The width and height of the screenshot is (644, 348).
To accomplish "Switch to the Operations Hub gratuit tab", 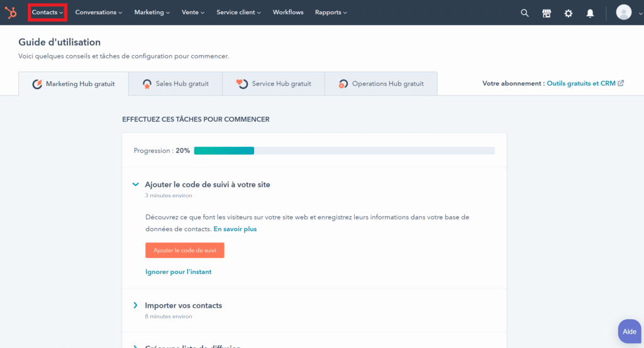I will [x=381, y=84].
